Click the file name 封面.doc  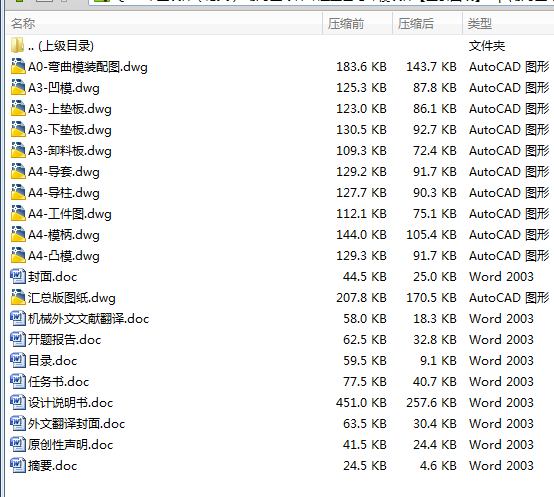[52, 277]
